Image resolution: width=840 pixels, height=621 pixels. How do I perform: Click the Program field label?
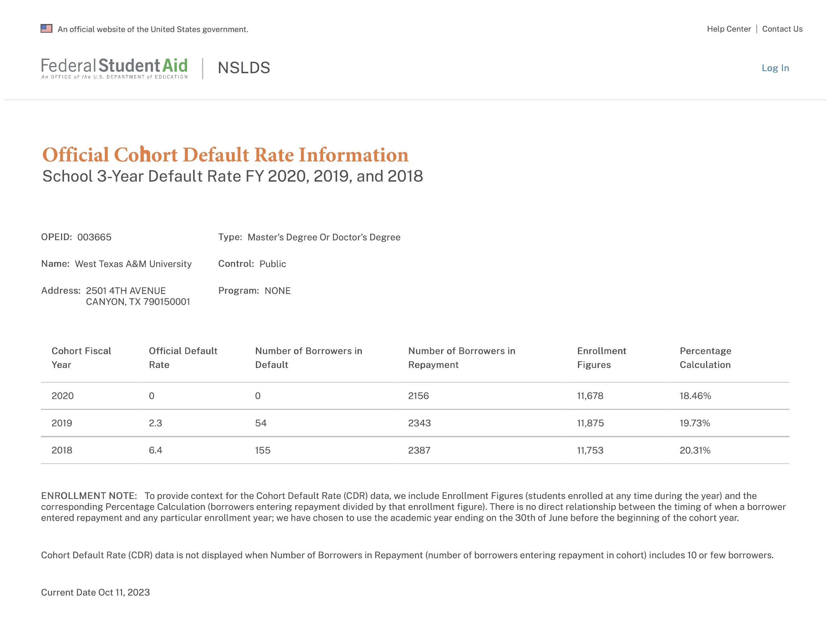pos(239,292)
